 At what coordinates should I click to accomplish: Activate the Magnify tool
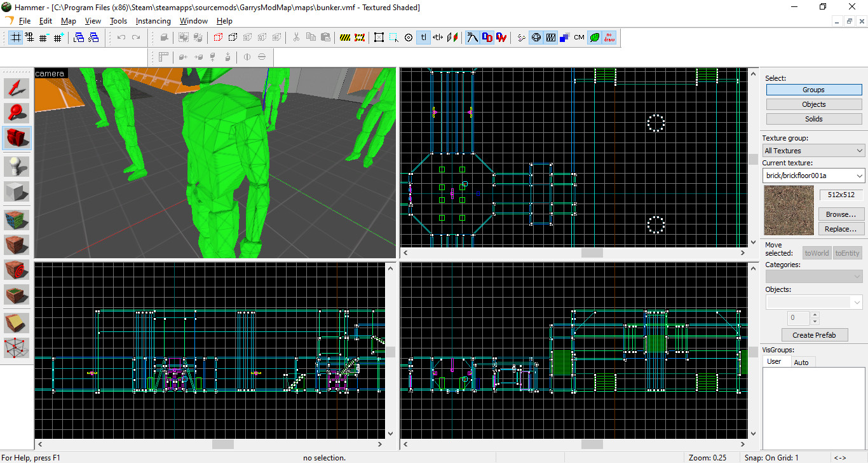17,113
